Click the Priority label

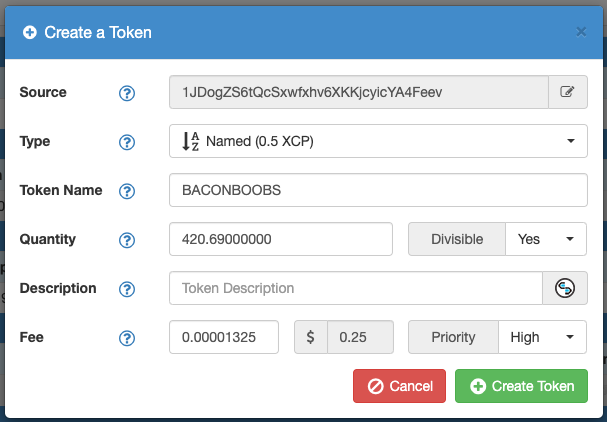coord(453,337)
